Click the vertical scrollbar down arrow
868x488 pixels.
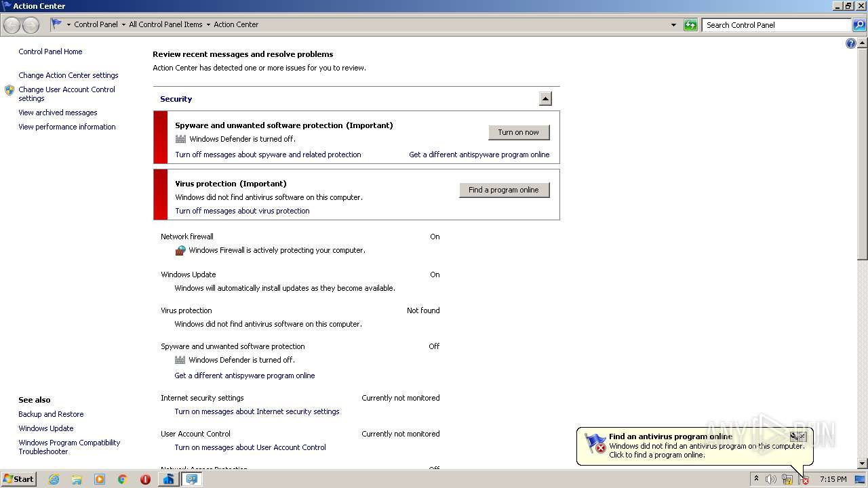point(863,464)
